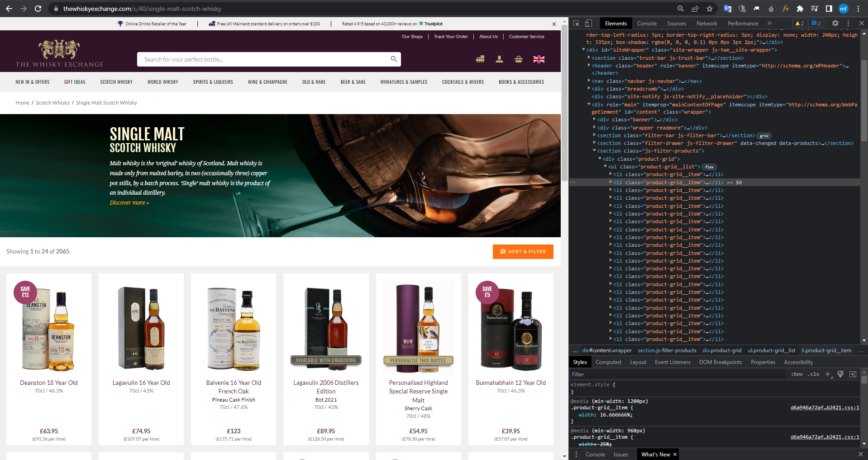Open DevTools customize three-dot menu
The height and width of the screenshot is (460, 868).
848,23
